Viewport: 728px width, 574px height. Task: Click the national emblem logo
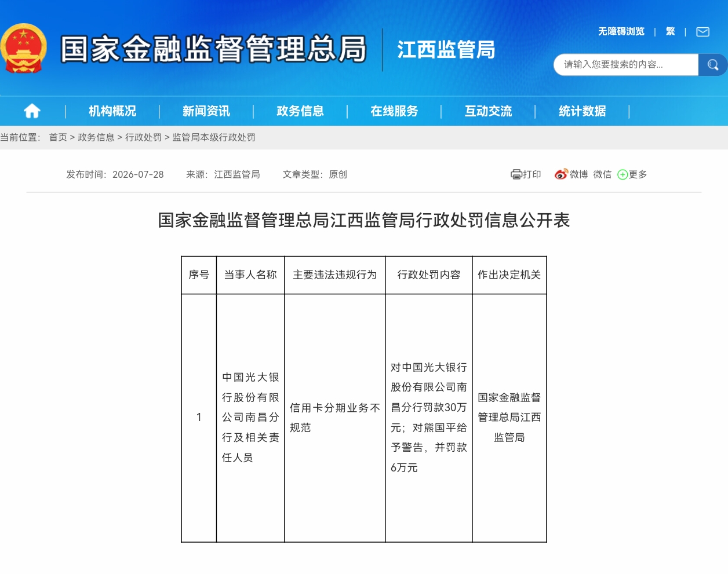[x=23, y=49]
